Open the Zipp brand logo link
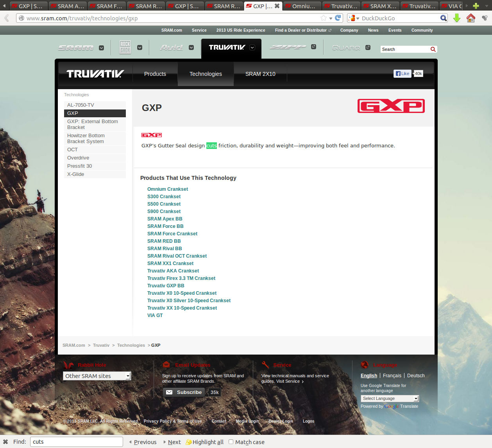 (x=288, y=47)
